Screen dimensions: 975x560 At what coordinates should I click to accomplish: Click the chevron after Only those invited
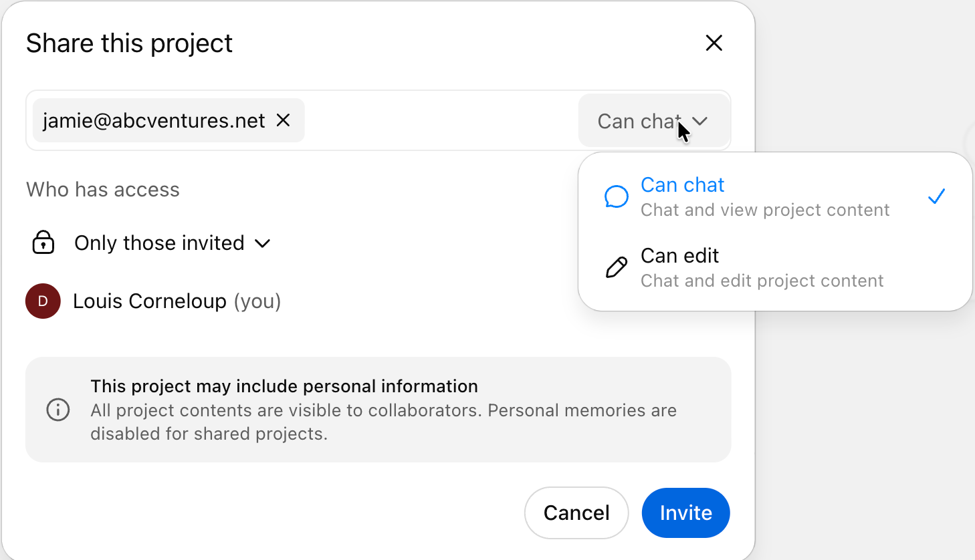click(x=263, y=244)
